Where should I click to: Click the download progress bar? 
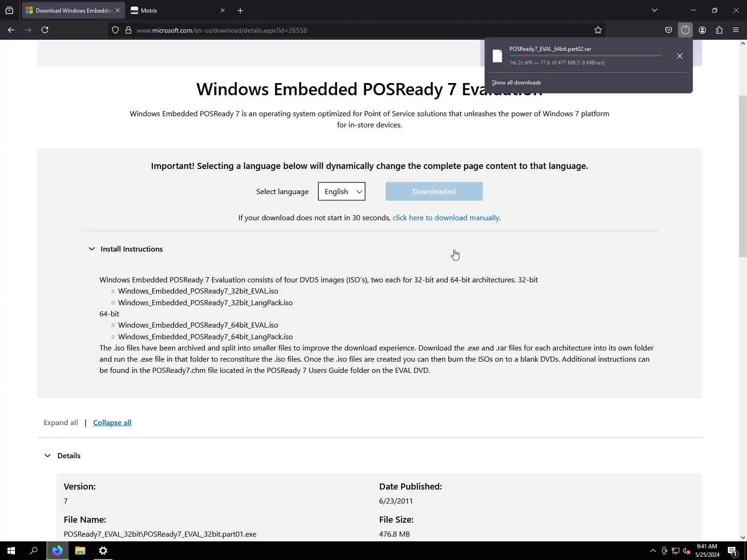[x=585, y=56]
